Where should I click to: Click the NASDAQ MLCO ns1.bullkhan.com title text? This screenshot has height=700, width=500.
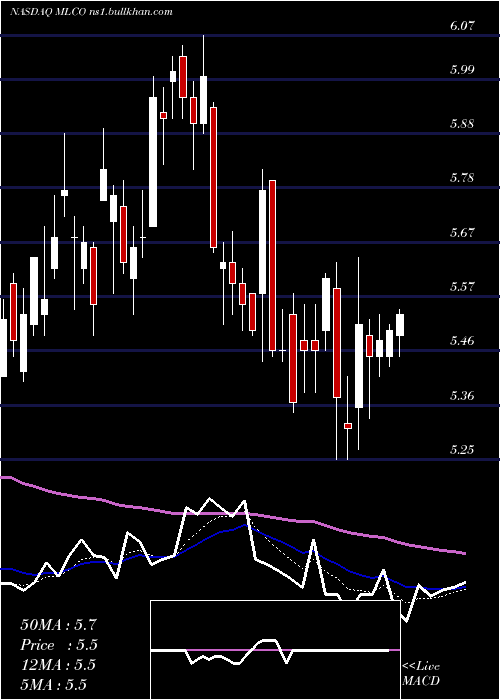[x=91, y=12]
